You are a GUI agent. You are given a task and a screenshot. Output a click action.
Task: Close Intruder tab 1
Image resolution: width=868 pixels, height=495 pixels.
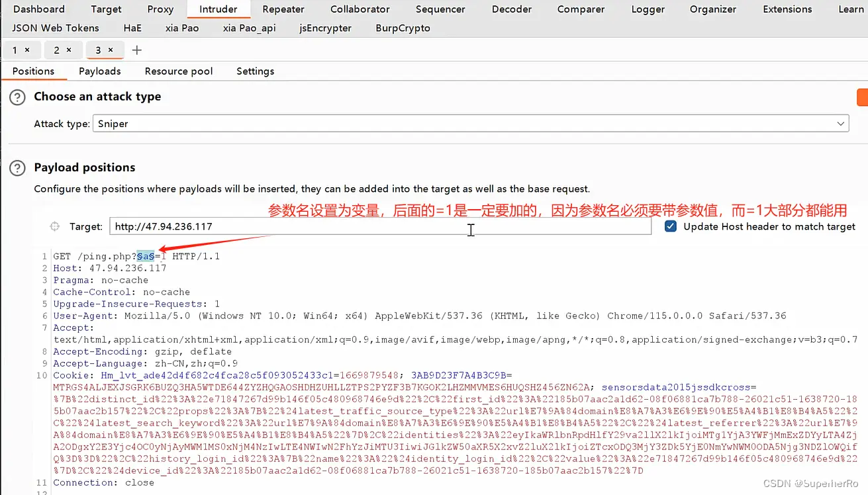click(x=27, y=50)
